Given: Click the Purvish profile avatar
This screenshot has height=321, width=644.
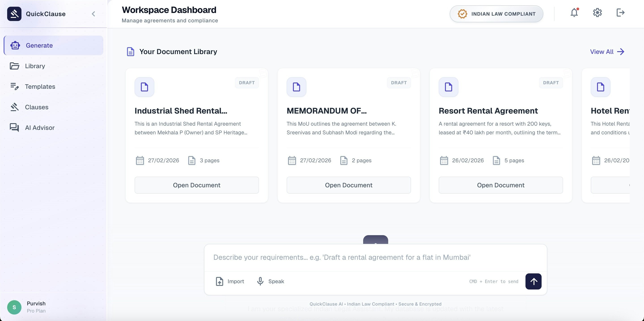Looking at the screenshot, I should [14, 307].
